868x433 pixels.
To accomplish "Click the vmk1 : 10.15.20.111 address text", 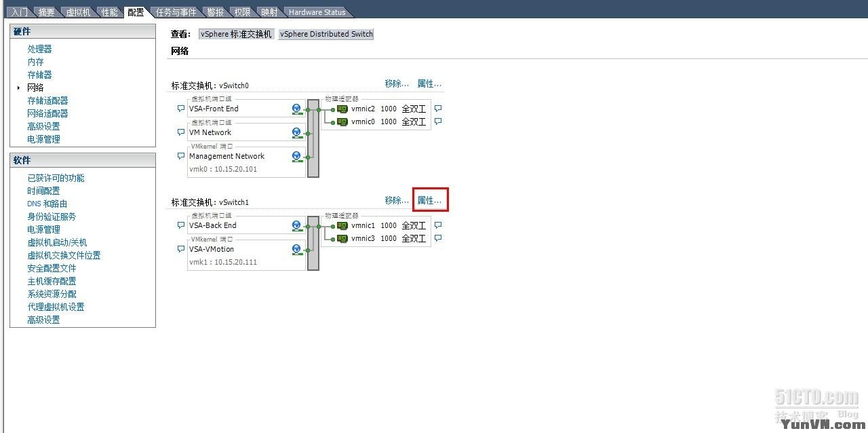I will tap(223, 262).
